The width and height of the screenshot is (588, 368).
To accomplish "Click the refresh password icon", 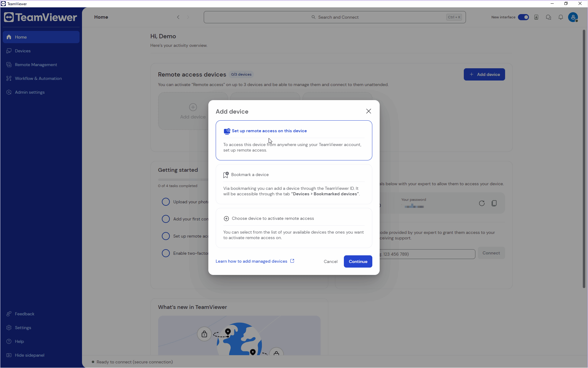I will (x=482, y=203).
